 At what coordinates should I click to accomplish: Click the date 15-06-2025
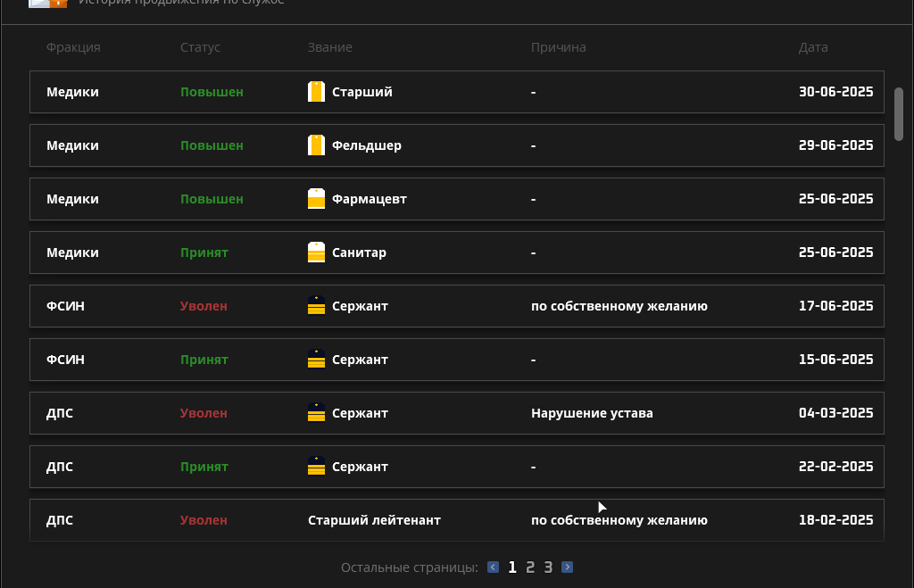click(x=835, y=359)
